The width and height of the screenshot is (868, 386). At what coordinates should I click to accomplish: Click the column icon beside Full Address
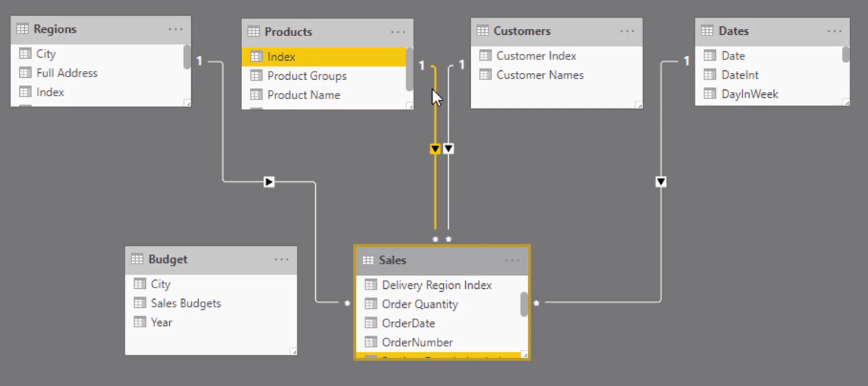tap(25, 73)
